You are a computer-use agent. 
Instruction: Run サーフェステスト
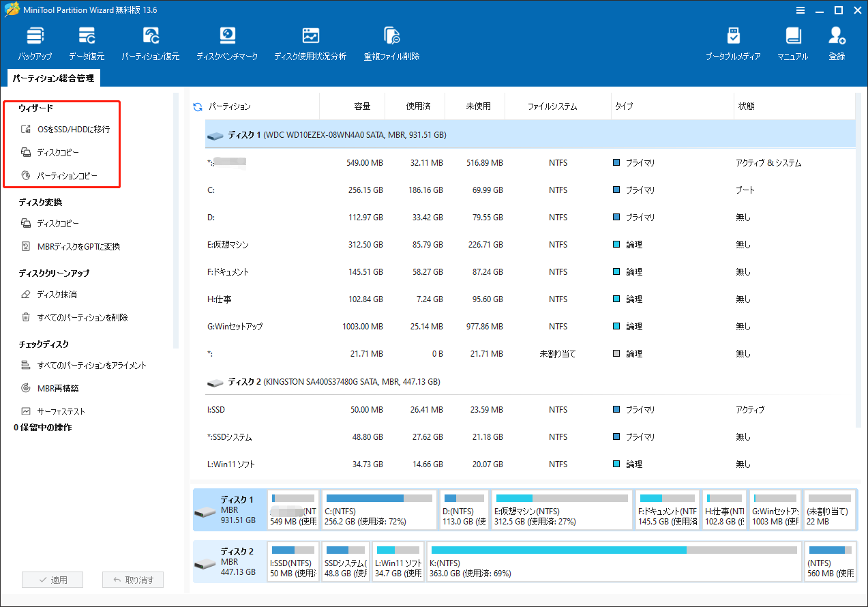(x=53, y=411)
